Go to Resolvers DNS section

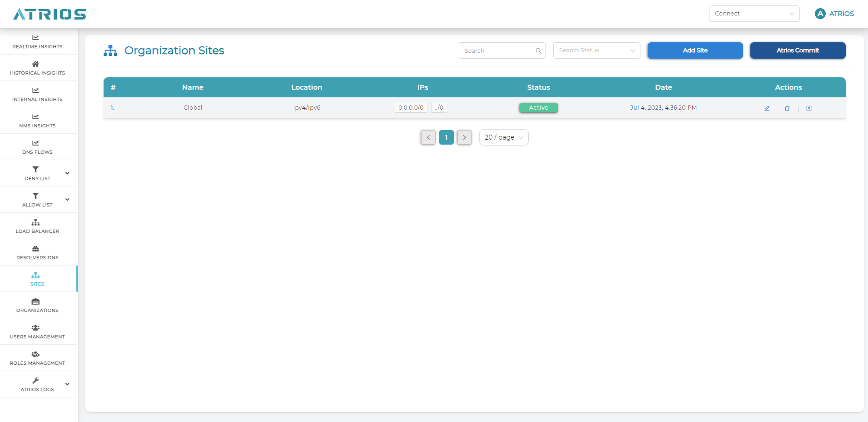(37, 252)
